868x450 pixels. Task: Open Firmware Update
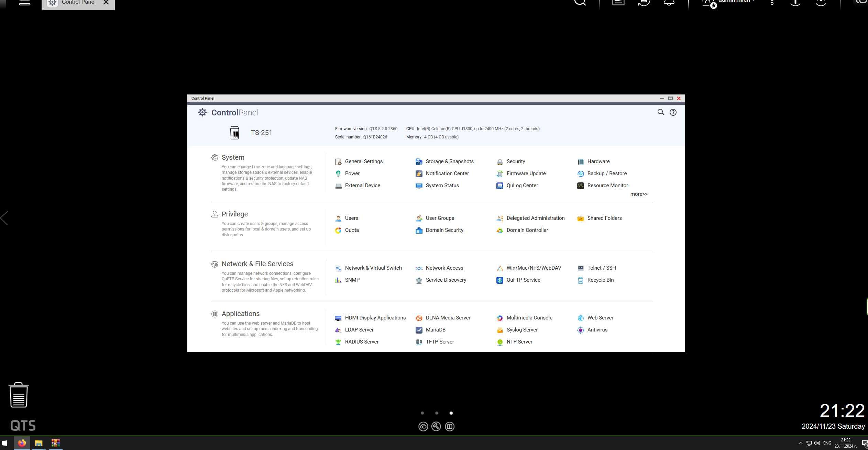click(521, 173)
